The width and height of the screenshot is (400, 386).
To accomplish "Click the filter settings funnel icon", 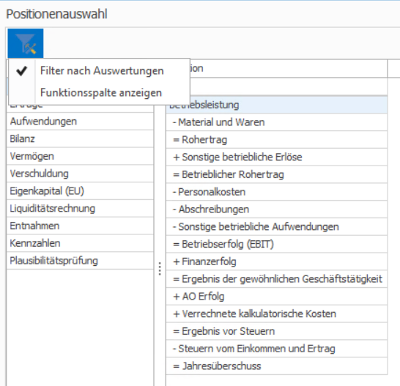I will pos(26,44).
